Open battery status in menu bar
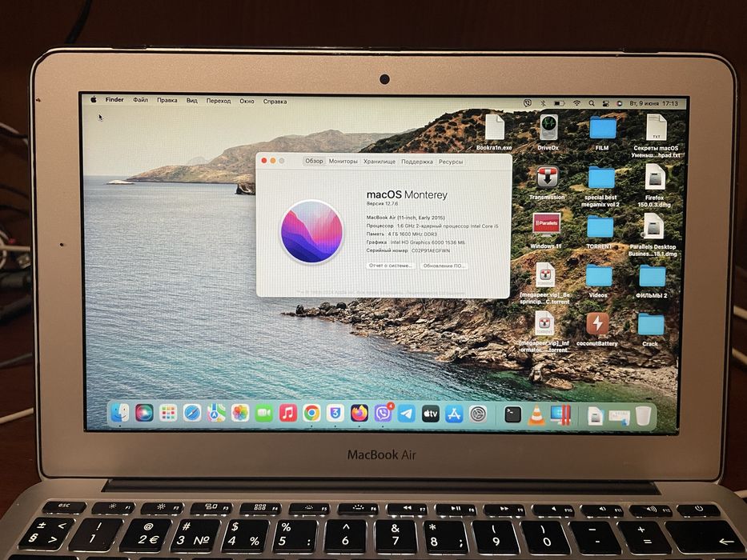Screen dimensions: 747x560 [x=559, y=103]
